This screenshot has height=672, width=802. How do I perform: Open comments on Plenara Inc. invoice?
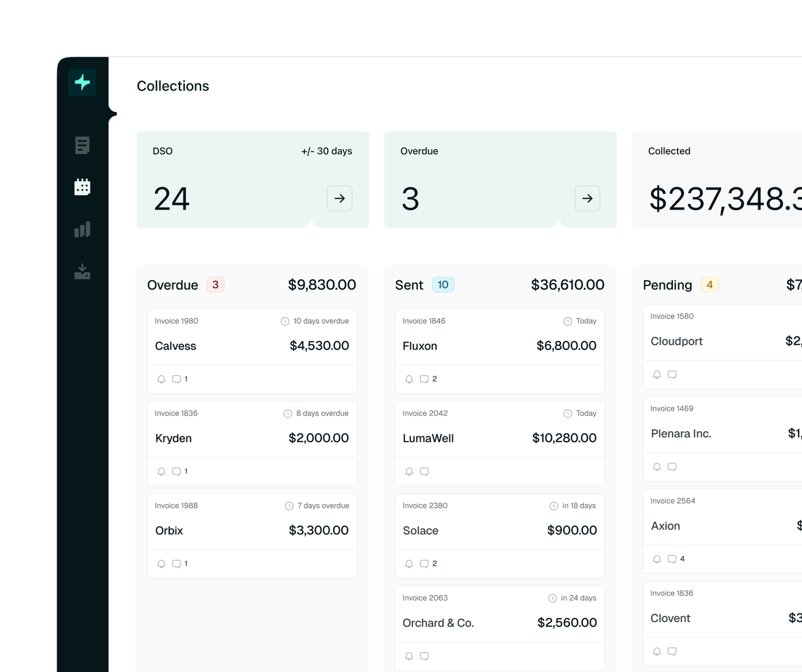coord(672,467)
